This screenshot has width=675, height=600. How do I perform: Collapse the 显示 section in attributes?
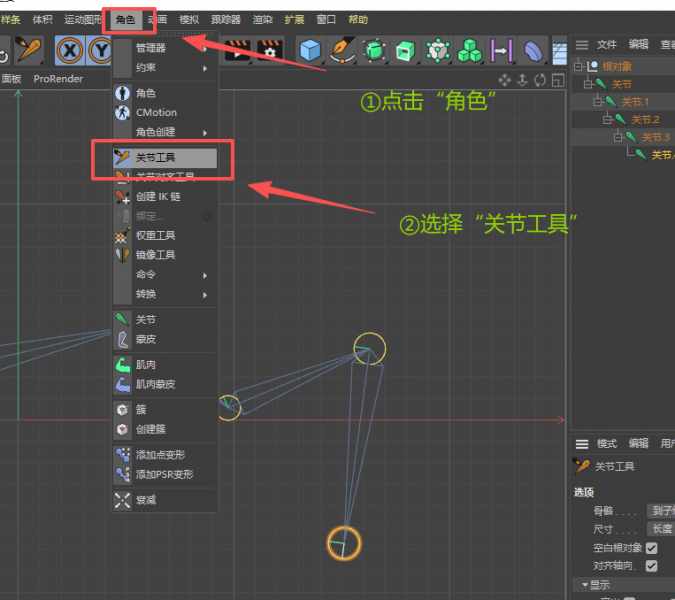pos(585,584)
